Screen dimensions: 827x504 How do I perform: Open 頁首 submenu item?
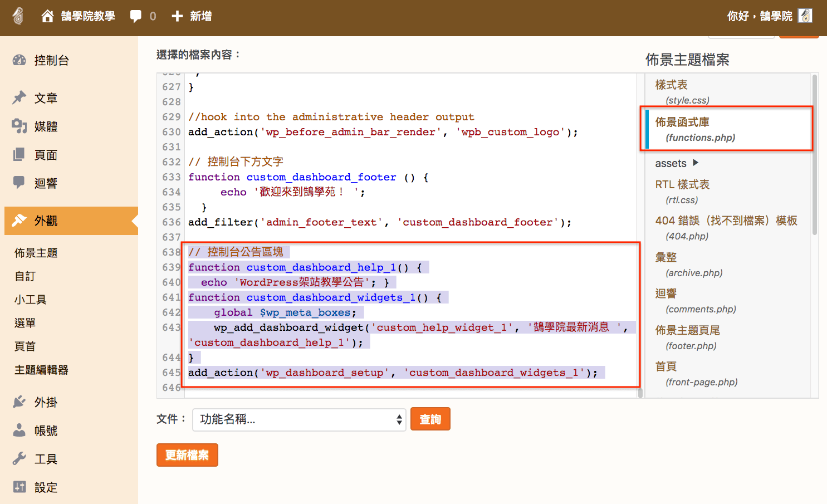25,346
